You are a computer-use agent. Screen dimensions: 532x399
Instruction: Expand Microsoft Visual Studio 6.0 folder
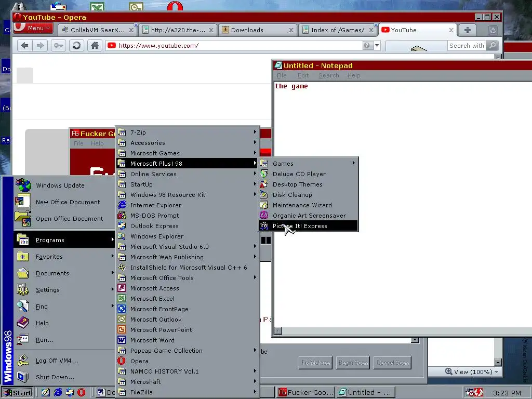[188, 247]
